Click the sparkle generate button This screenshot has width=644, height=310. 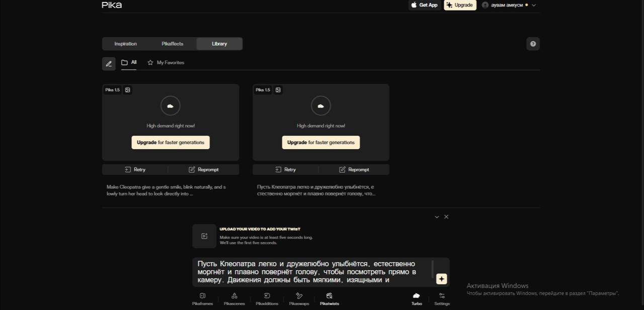tap(441, 279)
